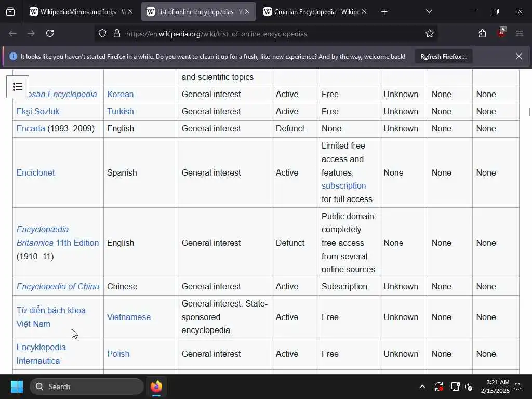Open the Extensions puzzle icon
This screenshot has width=532, height=399.
(482, 34)
